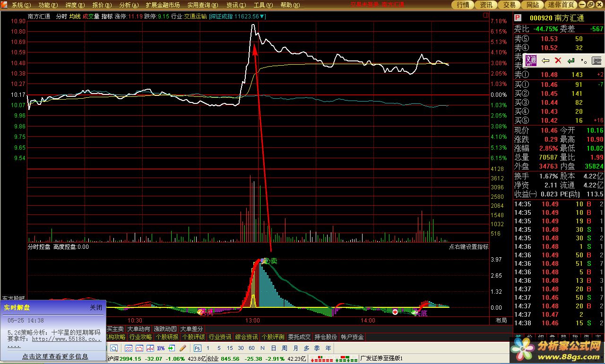Click the green arrow export toolbar icon
The height and width of the screenshot is (364, 605).
172,348
